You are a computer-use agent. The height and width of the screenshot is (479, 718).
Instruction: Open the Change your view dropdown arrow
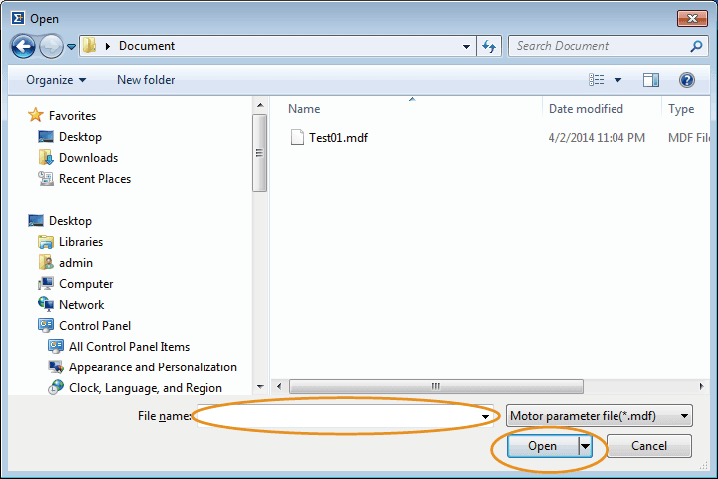[618, 80]
